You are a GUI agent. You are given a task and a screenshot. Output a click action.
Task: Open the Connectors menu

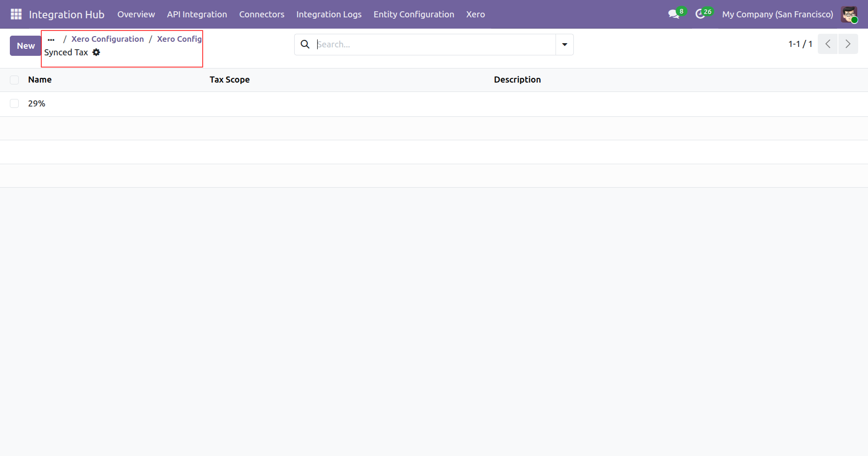tap(262, 14)
